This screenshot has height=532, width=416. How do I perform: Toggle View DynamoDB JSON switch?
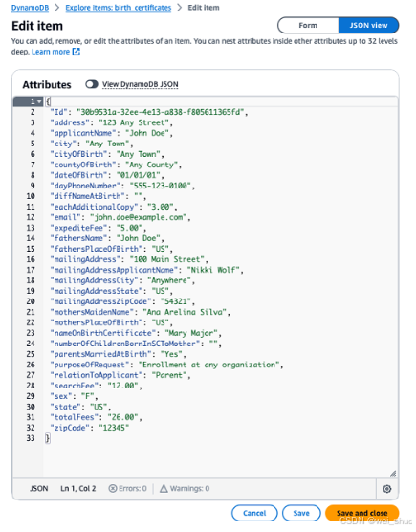92,84
